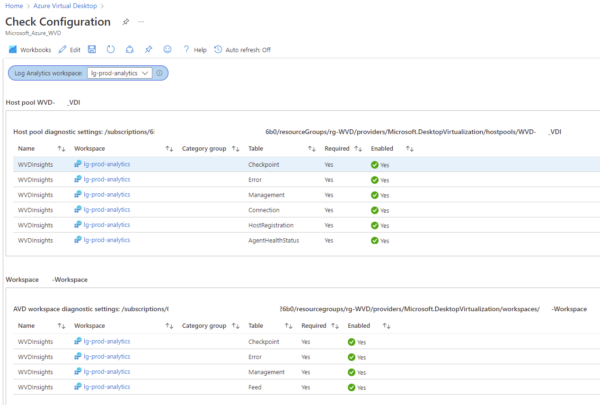Sort host pool table by Enabled column

pyautogui.click(x=409, y=149)
